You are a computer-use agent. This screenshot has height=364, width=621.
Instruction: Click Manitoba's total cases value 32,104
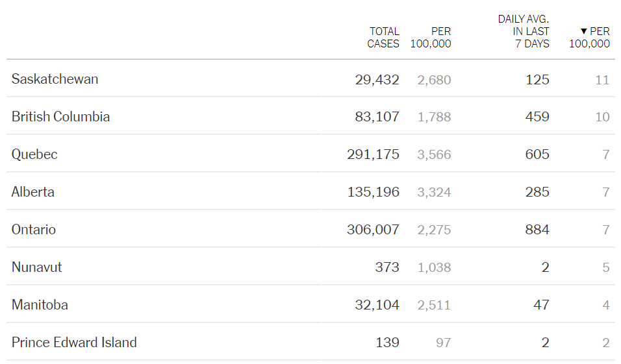click(x=377, y=305)
